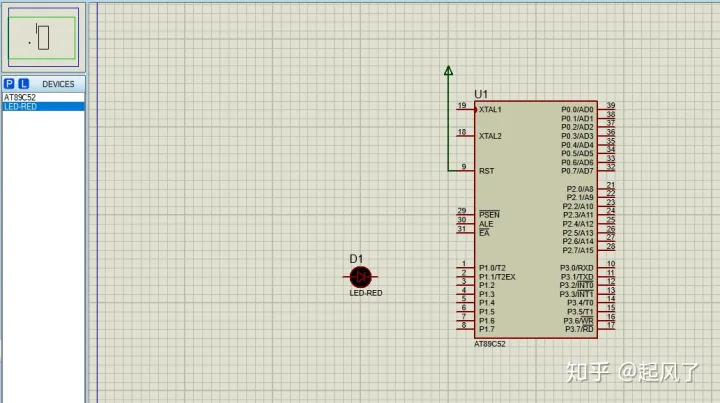Viewport: 720px width, 403px height.
Task: Click the AT89C52 value label under chip
Action: coord(489,344)
